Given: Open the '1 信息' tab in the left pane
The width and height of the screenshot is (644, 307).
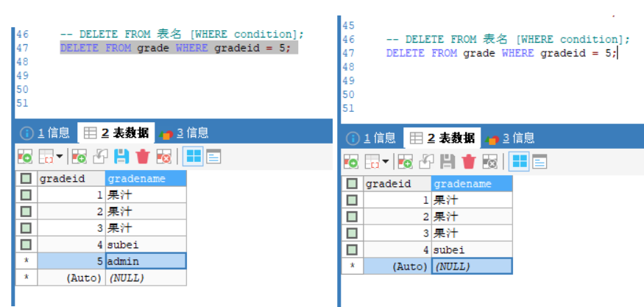Looking at the screenshot, I should (x=46, y=133).
